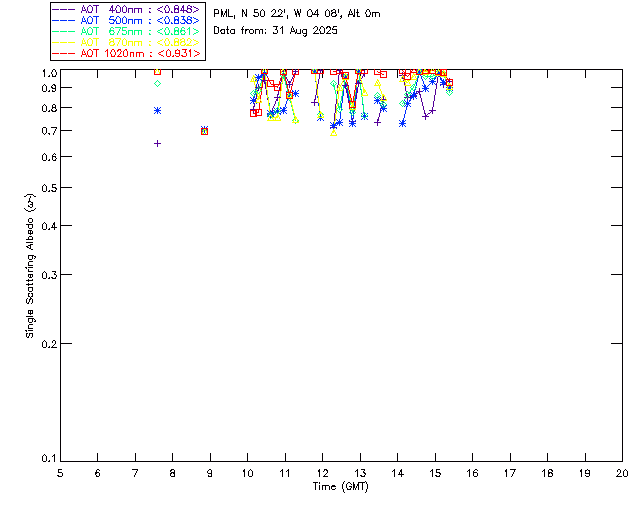Click the blue asterisk marker near 14.1 GMT
This screenshot has width=640, height=512.
click(402, 123)
